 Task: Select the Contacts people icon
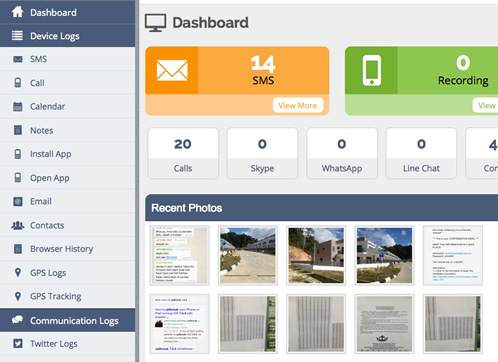tap(18, 225)
